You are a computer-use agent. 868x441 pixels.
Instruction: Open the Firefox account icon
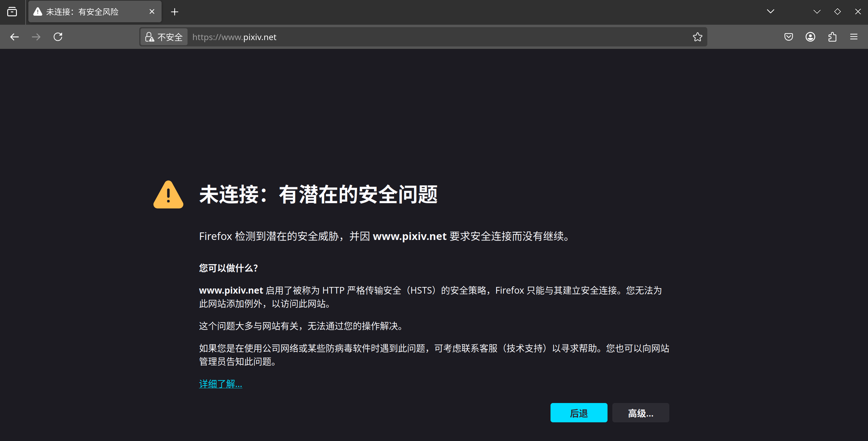[810, 37]
